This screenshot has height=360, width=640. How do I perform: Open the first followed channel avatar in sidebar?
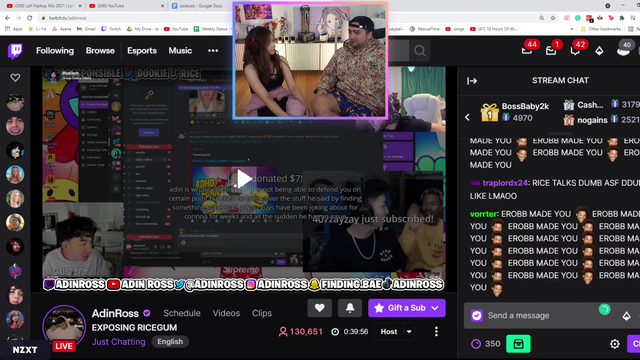click(x=15, y=102)
